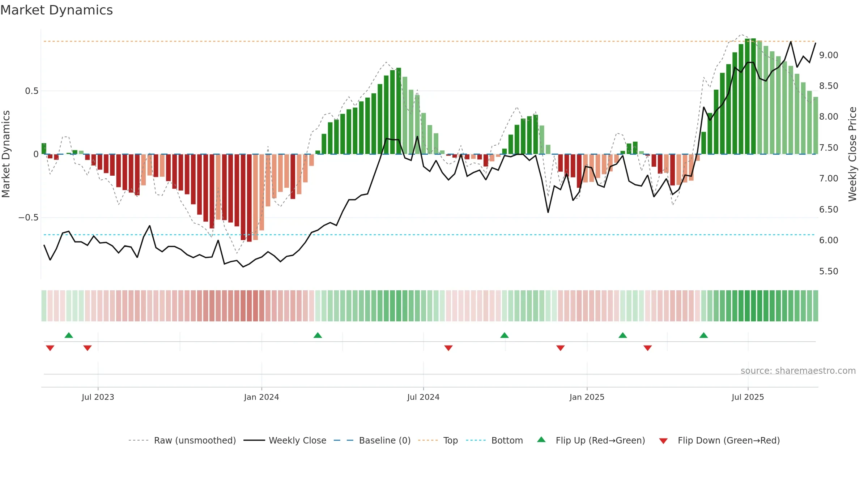Select the green flip-up marker in February 2025
The width and height of the screenshot is (868, 488).
pos(623,335)
